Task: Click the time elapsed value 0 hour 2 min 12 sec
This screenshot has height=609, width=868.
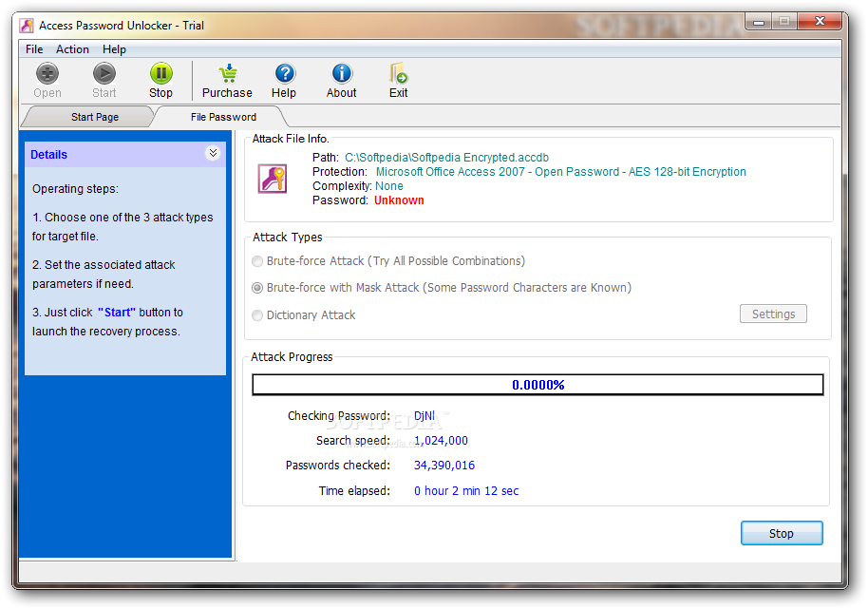Action: point(466,490)
